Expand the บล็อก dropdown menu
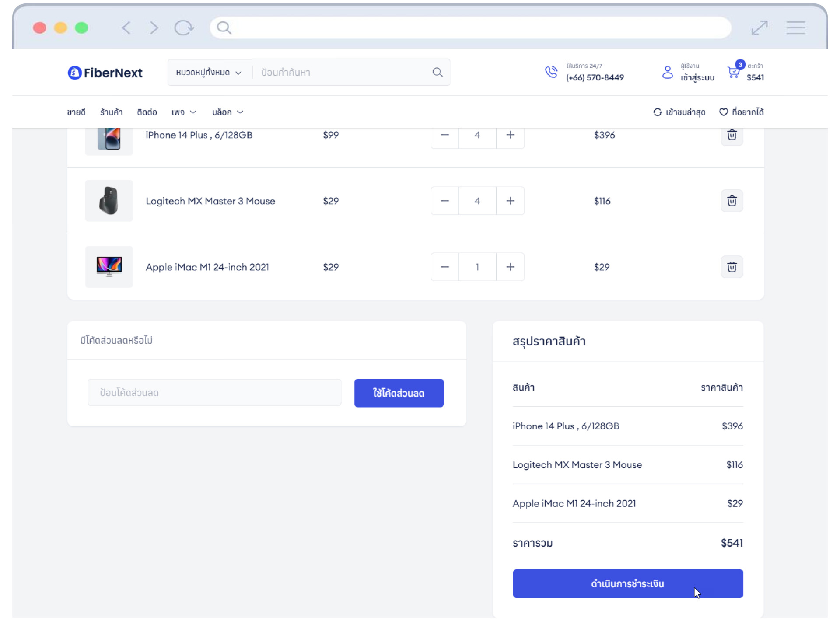The image size is (840, 621). (x=227, y=112)
